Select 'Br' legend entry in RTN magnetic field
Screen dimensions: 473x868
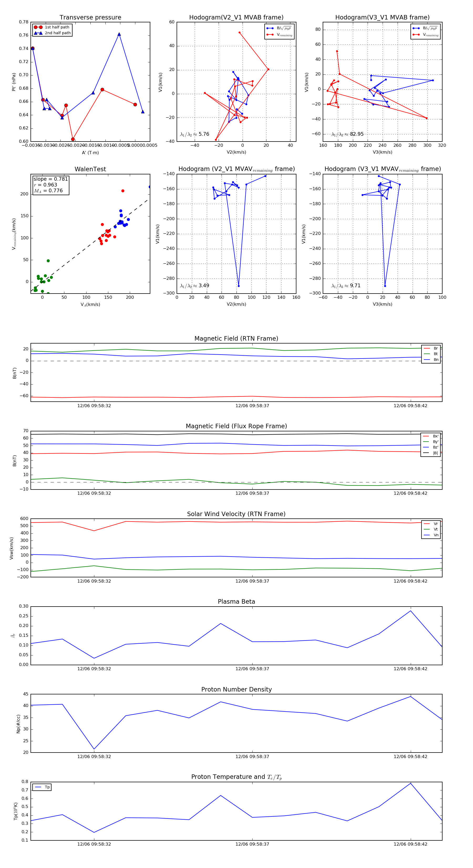(x=431, y=349)
